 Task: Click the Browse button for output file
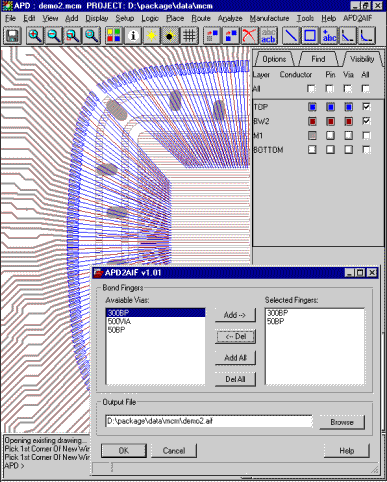pos(342,422)
